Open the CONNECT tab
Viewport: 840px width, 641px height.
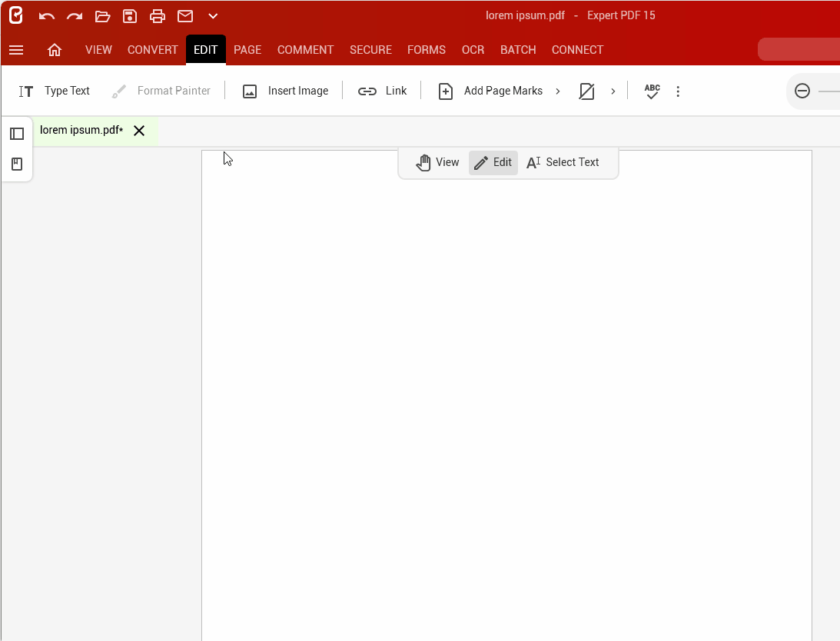(x=577, y=50)
